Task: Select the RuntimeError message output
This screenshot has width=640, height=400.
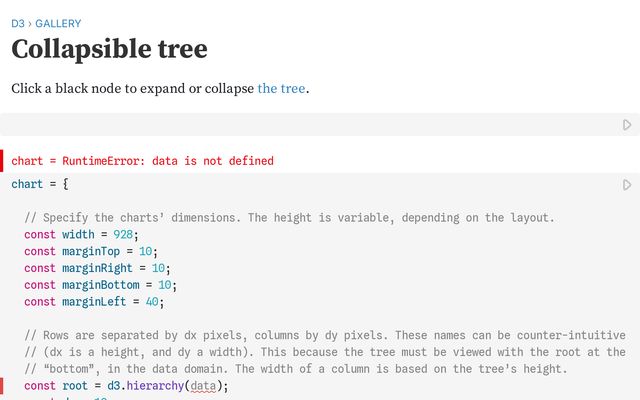Action: point(142,161)
